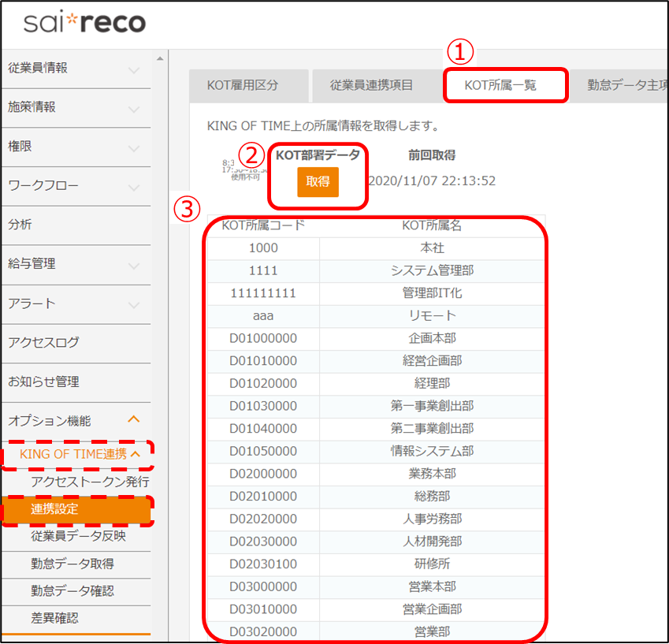This screenshot has height=644, width=669.
Task: Expand the 給与管理 menu chevron
Action: coord(134,266)
